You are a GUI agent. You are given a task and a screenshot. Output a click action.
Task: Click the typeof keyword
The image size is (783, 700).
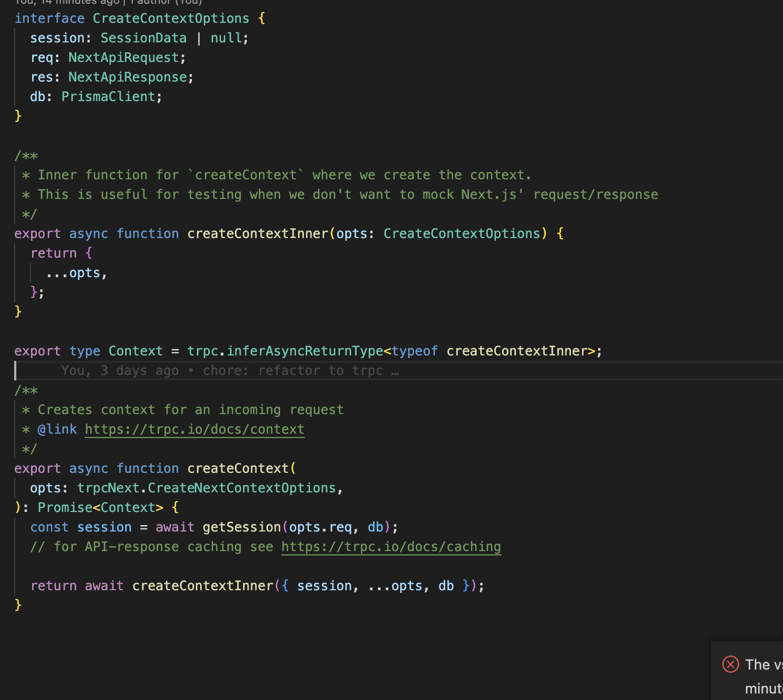point(414,351)
